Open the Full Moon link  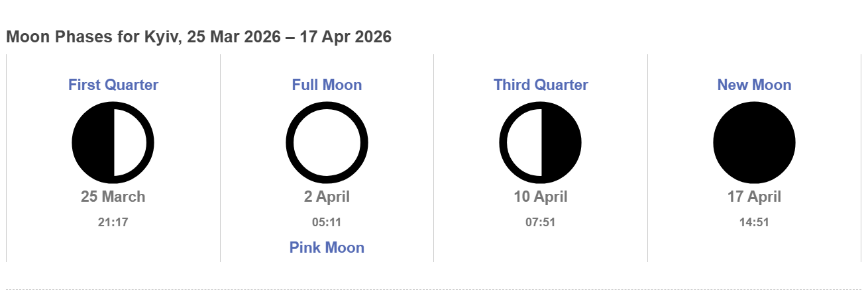(327, 85)
